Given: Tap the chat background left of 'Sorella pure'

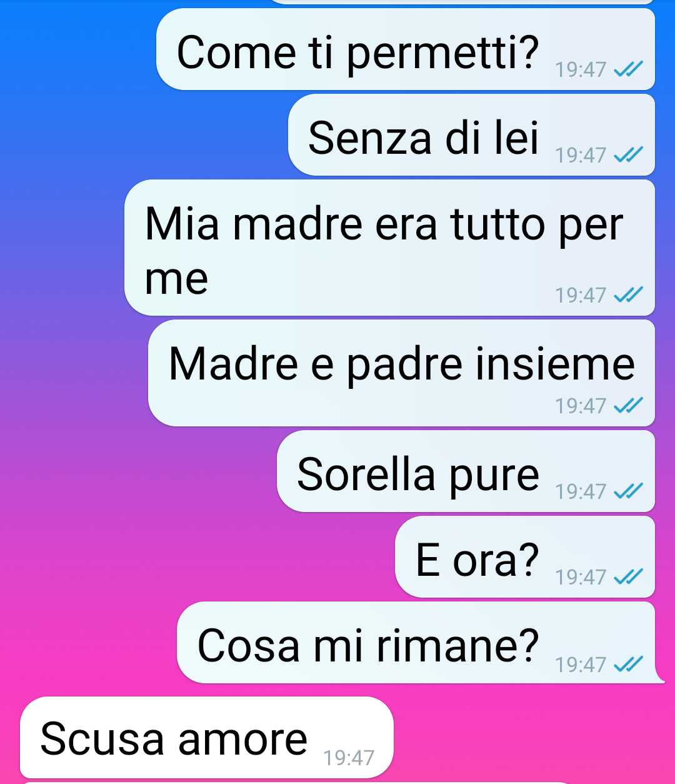Looking at the screenshot, I should [137, 471].
